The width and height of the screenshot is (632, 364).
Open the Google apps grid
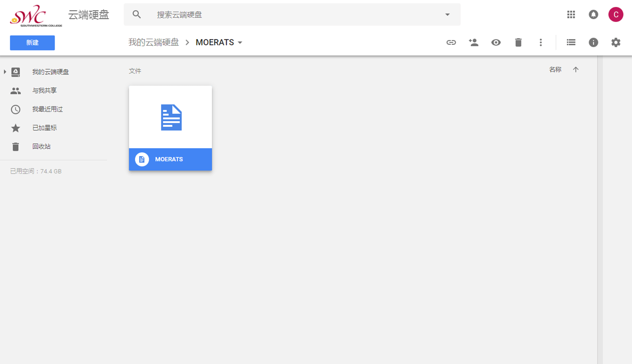pos(571,14)
